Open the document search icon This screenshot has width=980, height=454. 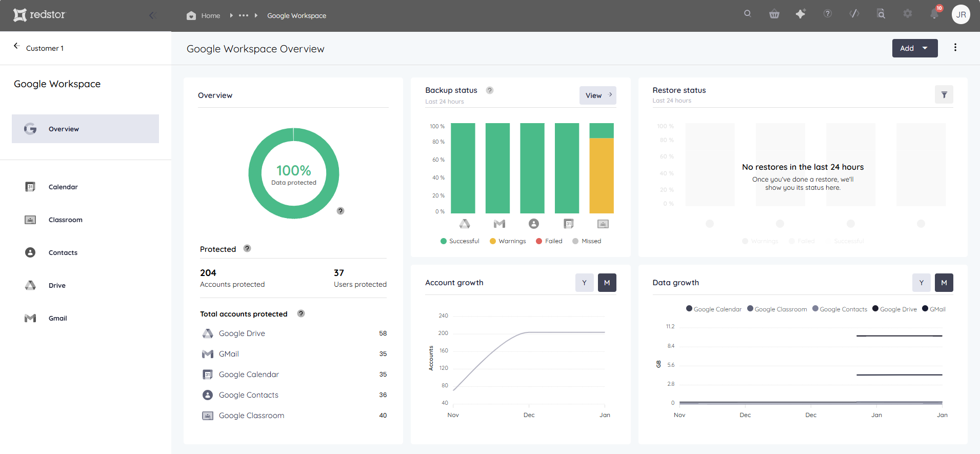coord(881,14)
